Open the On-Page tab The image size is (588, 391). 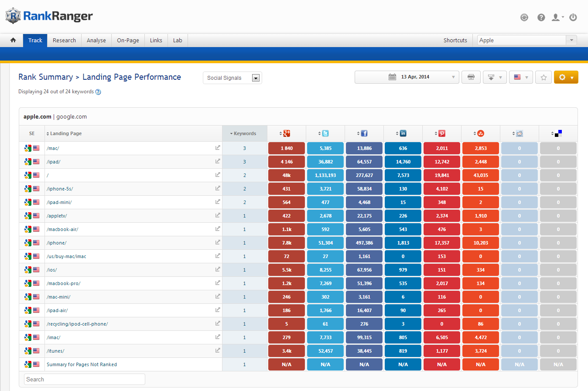tap(128, 40)
